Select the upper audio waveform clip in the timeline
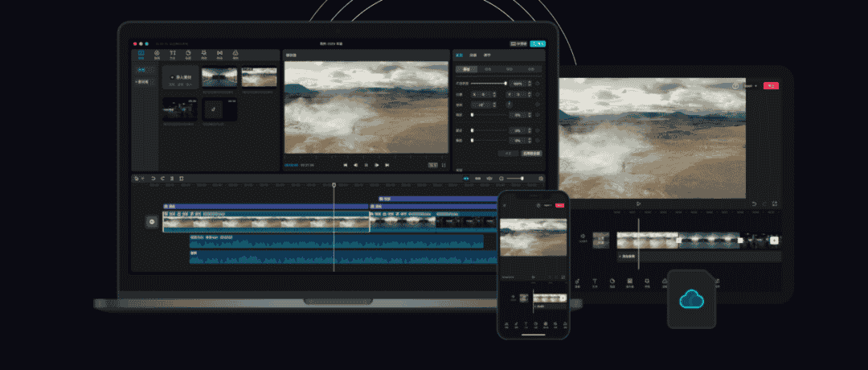 337,241
